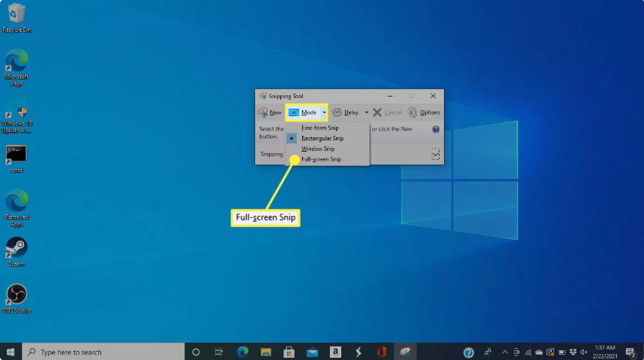This screenshot has height=360, width=644.
Task: Open the Recycle Bin on the desktop
Action: point(17,15)
